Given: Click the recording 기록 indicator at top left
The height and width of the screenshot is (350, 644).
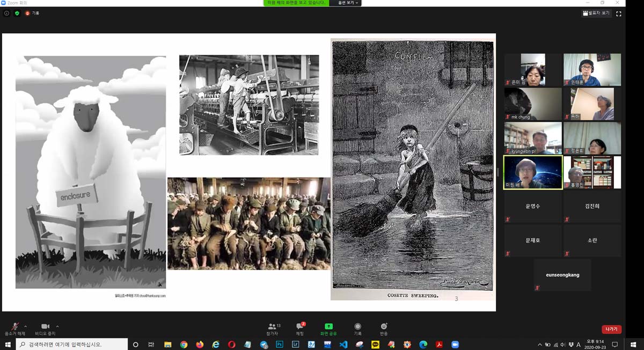Looking at the screenshot, I should (32, 13).
